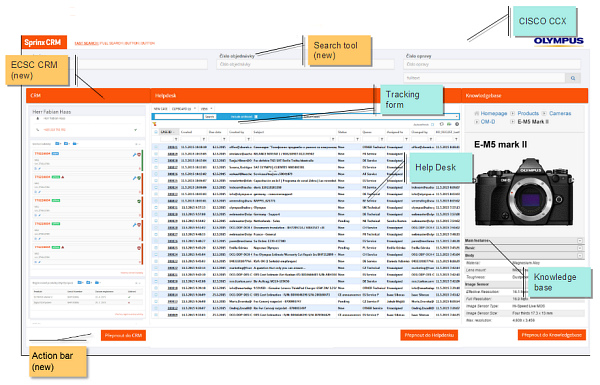Open the VIEW dropdown in the Helpdesk toolbar
This screenshot has height=385, width=600.
[206, 109]
